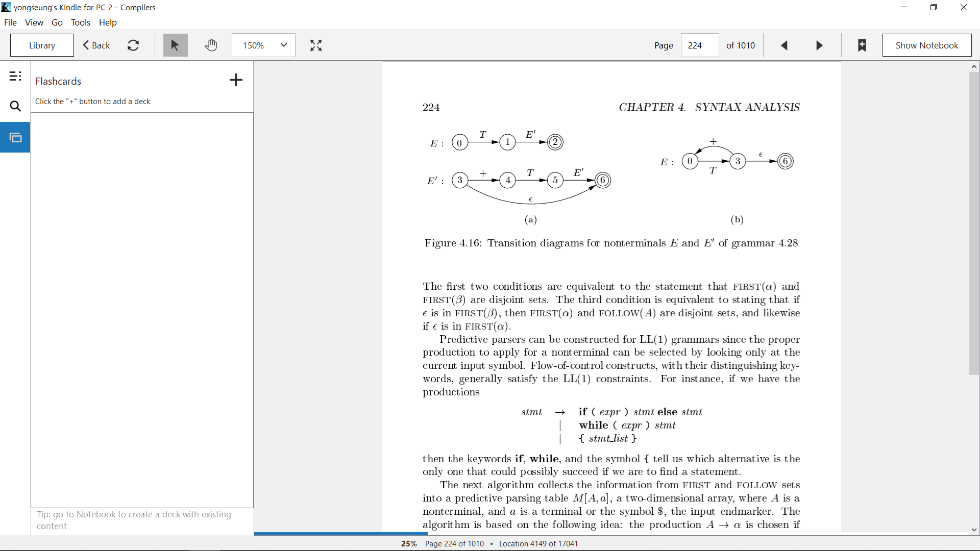Viewport: 980px width, 551px height.
Task: Click the reading progress bar
Action: point(611,534)
